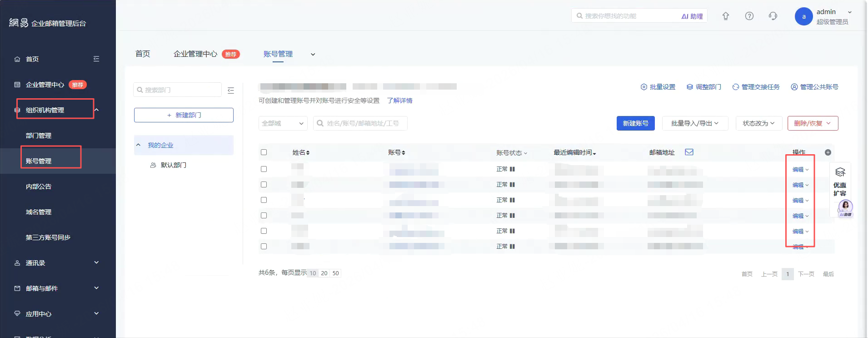Click the 应用中心 icon in sidebar
The image size is (868, 338).
(17, 314)
